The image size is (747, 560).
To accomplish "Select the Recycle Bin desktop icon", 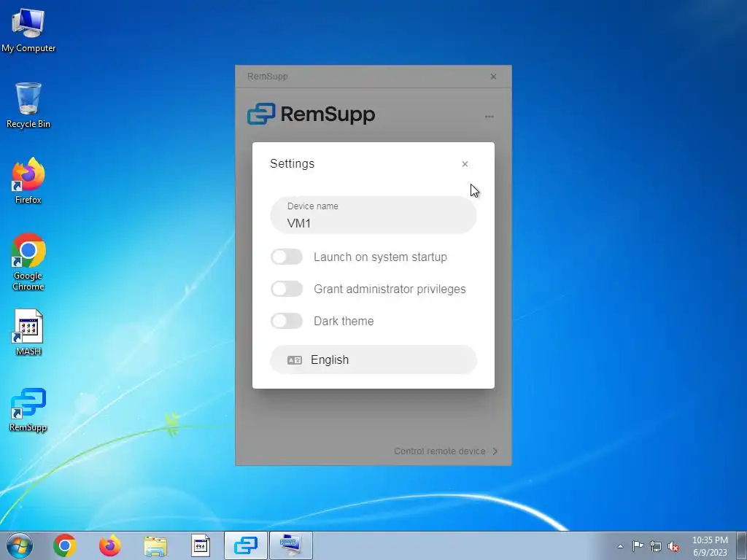I will coord(28,105).
